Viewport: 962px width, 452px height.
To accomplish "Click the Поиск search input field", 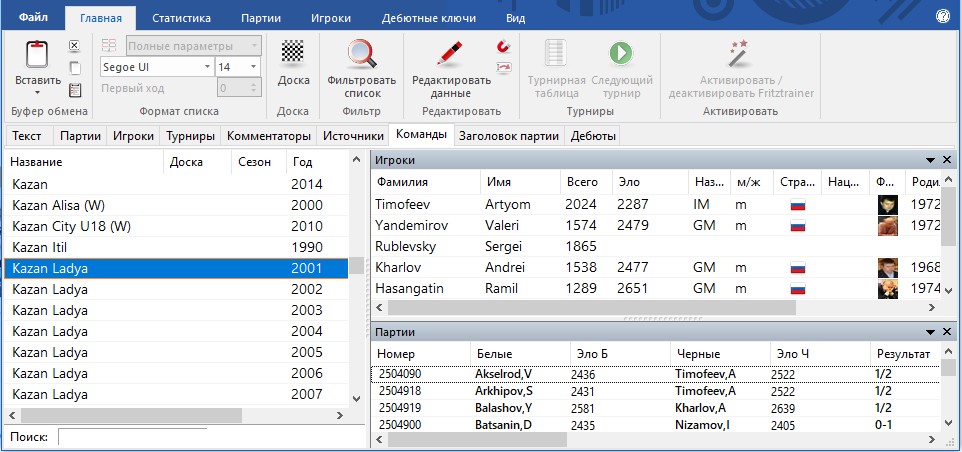I will (x=132, y=437).
